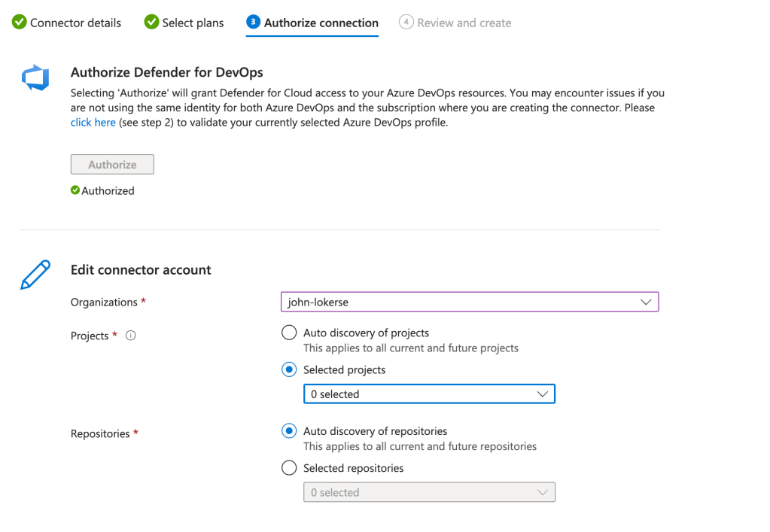Screen dimensions: 770x532
Task: Enable Auto discovery of repositories option
Action: (x=289, y=431)
